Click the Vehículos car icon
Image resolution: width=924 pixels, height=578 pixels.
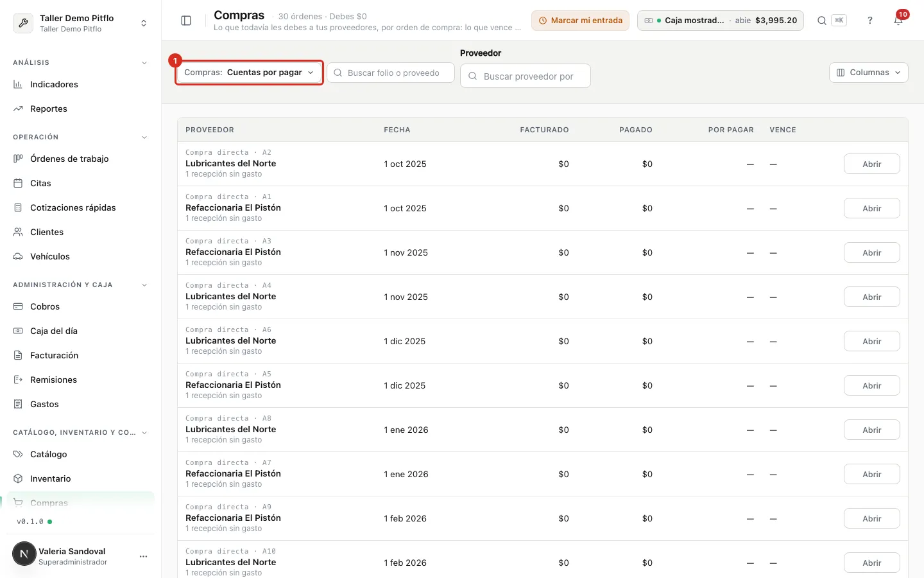tap(18, 256)
